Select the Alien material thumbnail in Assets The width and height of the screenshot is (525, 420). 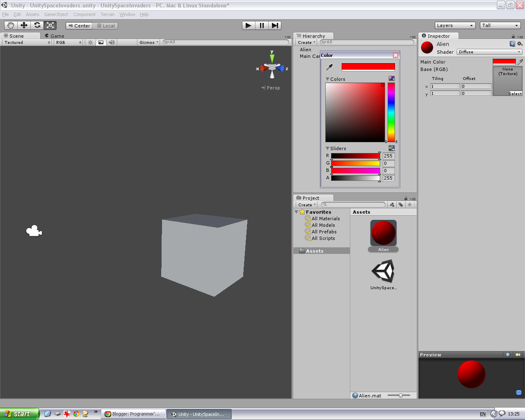pyautogui.click(x=383, y=232)
